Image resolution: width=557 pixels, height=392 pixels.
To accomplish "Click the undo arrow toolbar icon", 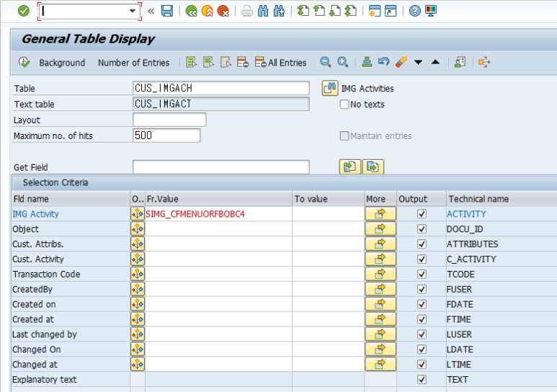I will coord(383,62).
